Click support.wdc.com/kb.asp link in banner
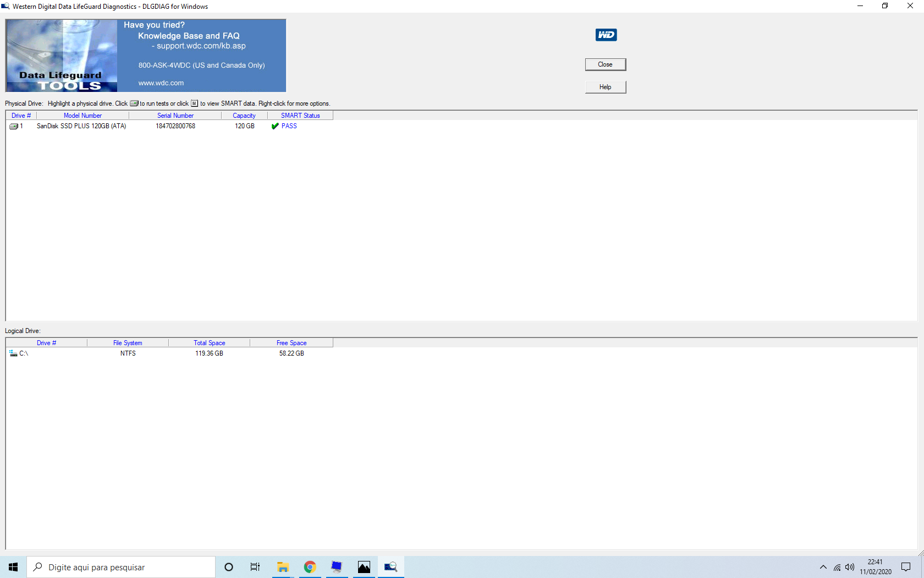 click(x=201, y=46)
